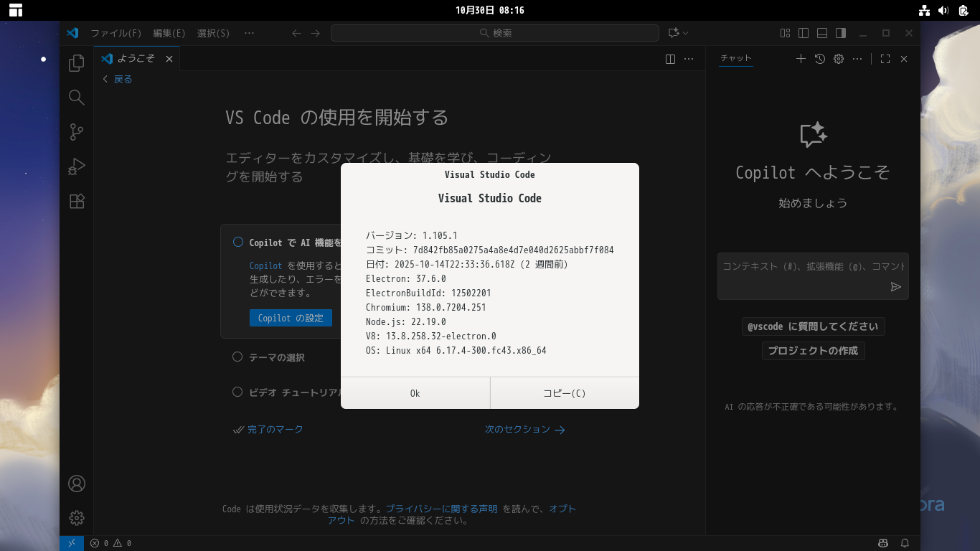Open the Explorer view in activity bar
Image resolution: width=980 pixels, height=551 pixels.
(77, 64)
